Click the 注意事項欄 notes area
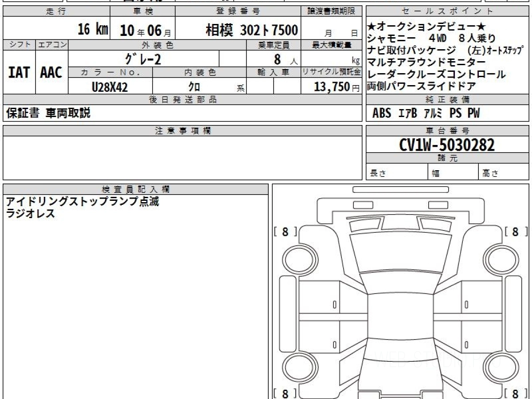 click(182, 157)
